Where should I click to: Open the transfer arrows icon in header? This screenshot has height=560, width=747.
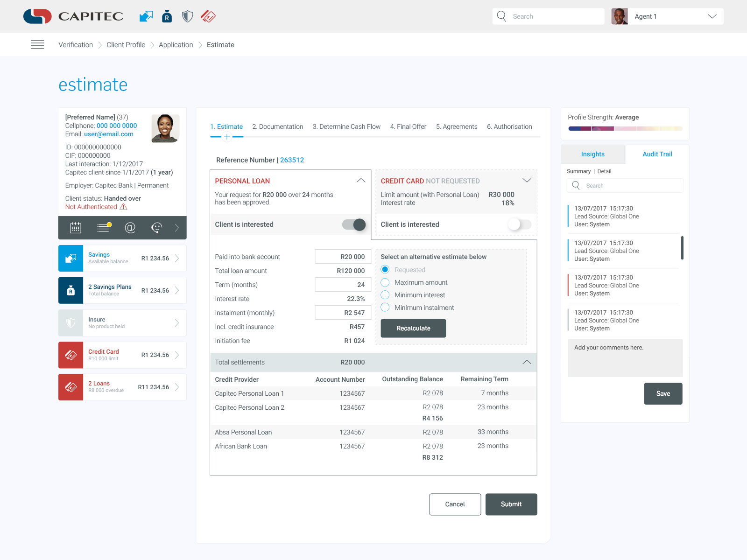point(146,17)
